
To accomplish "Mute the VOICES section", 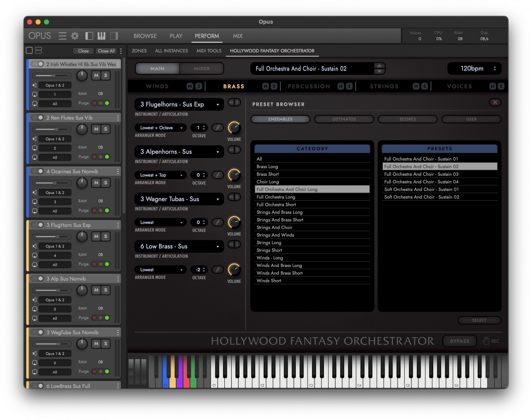I will (x=492, y=86).
